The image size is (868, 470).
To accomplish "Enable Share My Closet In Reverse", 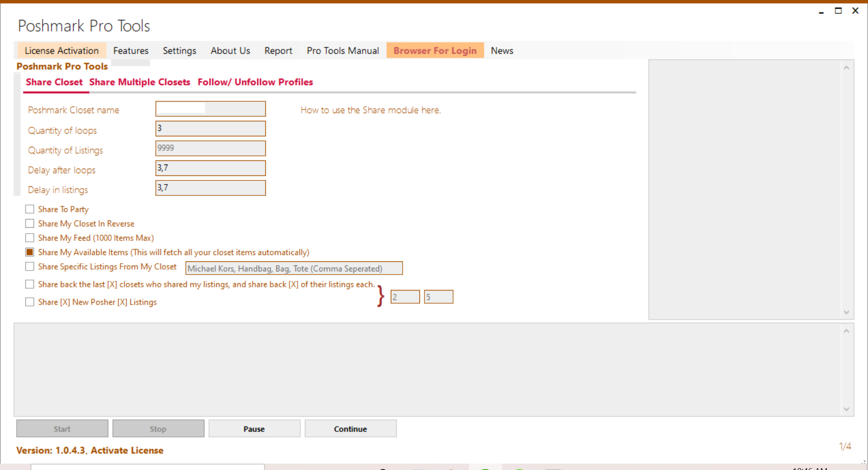I will click(x=30, y=224).
